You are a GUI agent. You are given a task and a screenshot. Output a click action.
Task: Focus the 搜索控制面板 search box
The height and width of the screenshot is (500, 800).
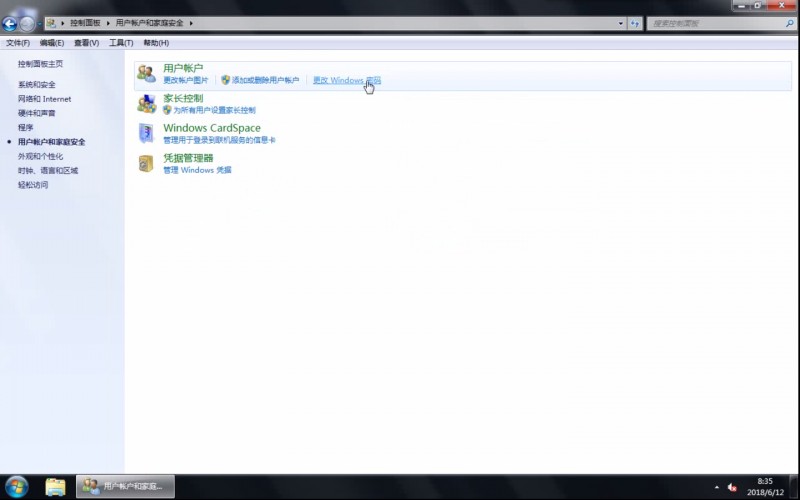(717, 23)
